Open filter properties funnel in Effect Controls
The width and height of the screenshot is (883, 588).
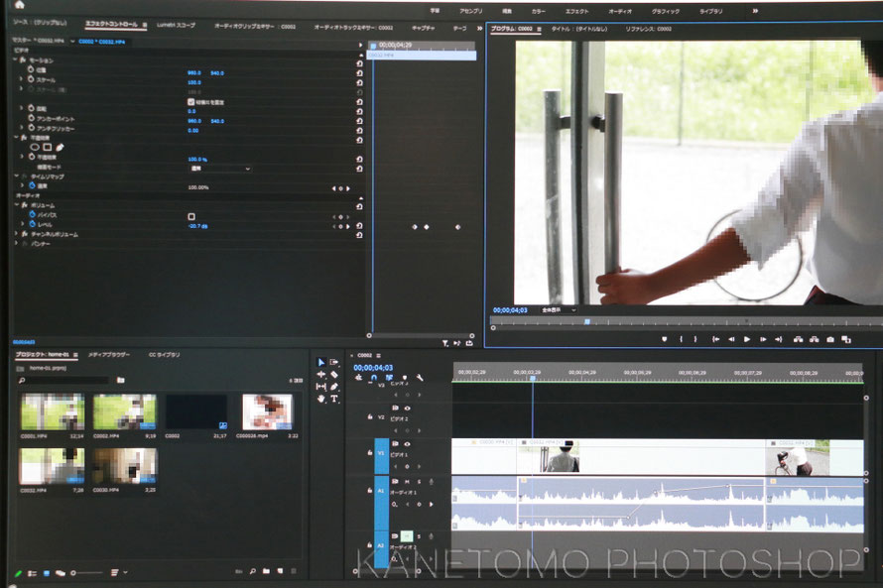click(444, 343)
